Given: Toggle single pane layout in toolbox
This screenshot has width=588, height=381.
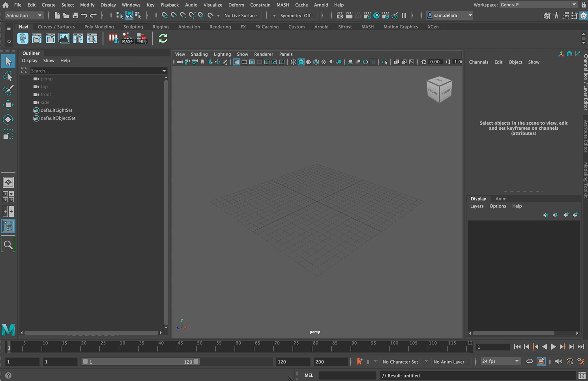Looking at the screenshot, I should [8, 182].
